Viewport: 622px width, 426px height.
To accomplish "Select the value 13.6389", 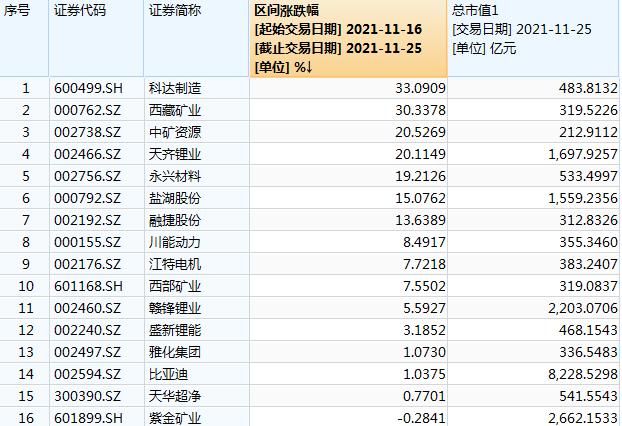I will (420, 220).
